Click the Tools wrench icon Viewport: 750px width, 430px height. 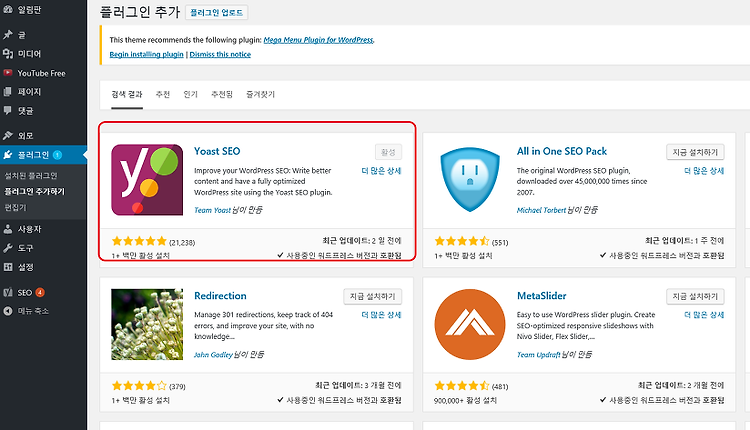click(8, 248)
